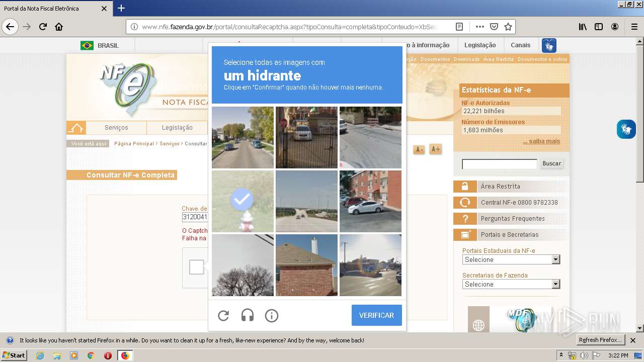The width and height of the screenshot is (644, 362).
Task: Select the bare tree branches image tile
Action: pyautogui.click(x=243, y=265)
